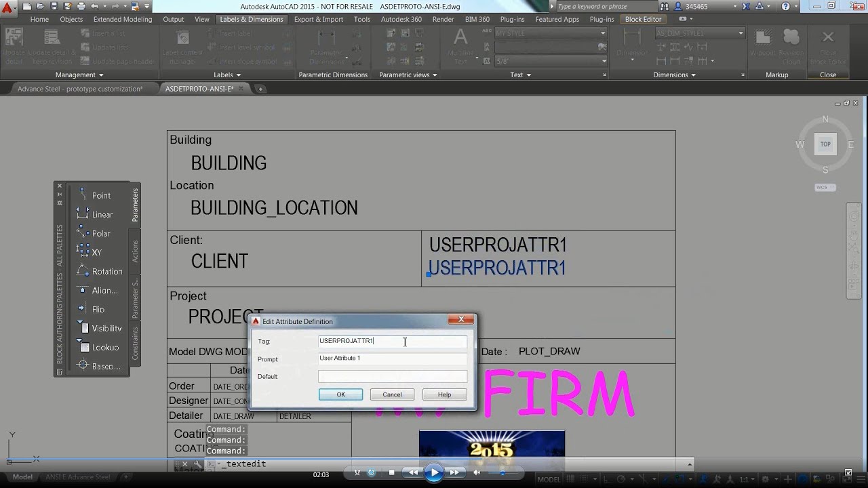
Task: Add a new drawing tab with plus
Action: (260, 89)
